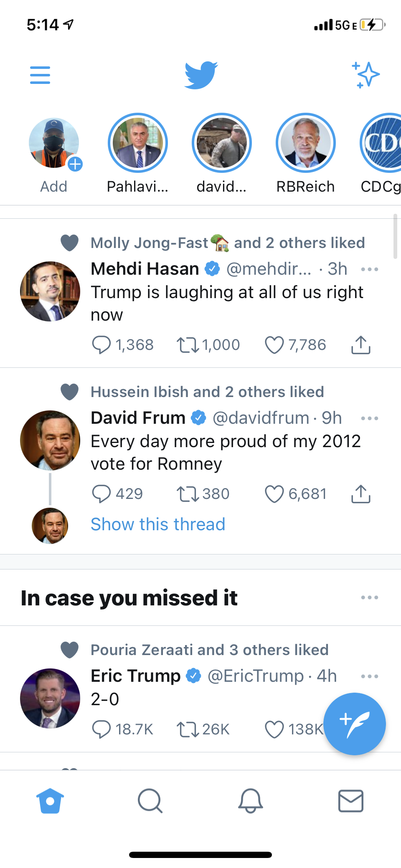
Task: Open more options for In case you missed it
Action: (370, 597)
